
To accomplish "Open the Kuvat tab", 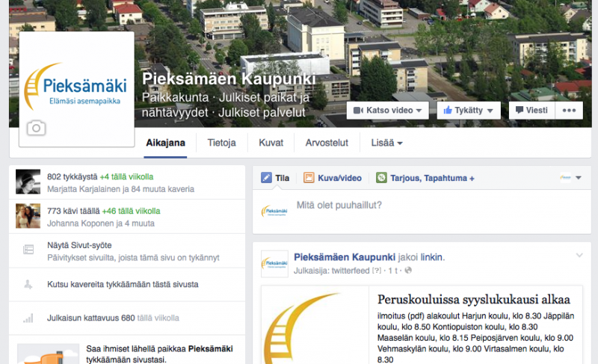I will pos(271,143).
